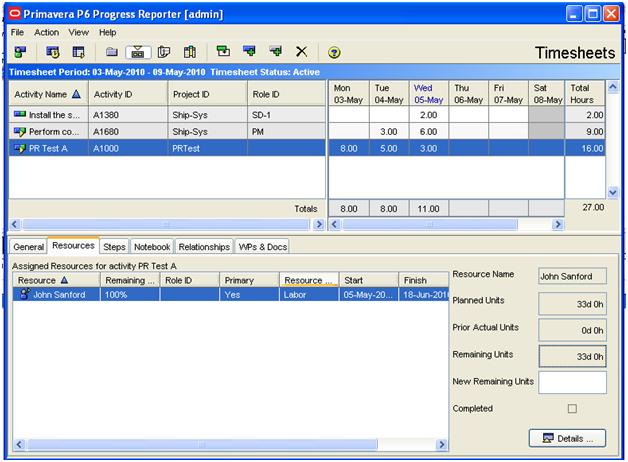Click the black X delete toolbar icon
This screenshot has width=628, height=462.
[302, 52]
